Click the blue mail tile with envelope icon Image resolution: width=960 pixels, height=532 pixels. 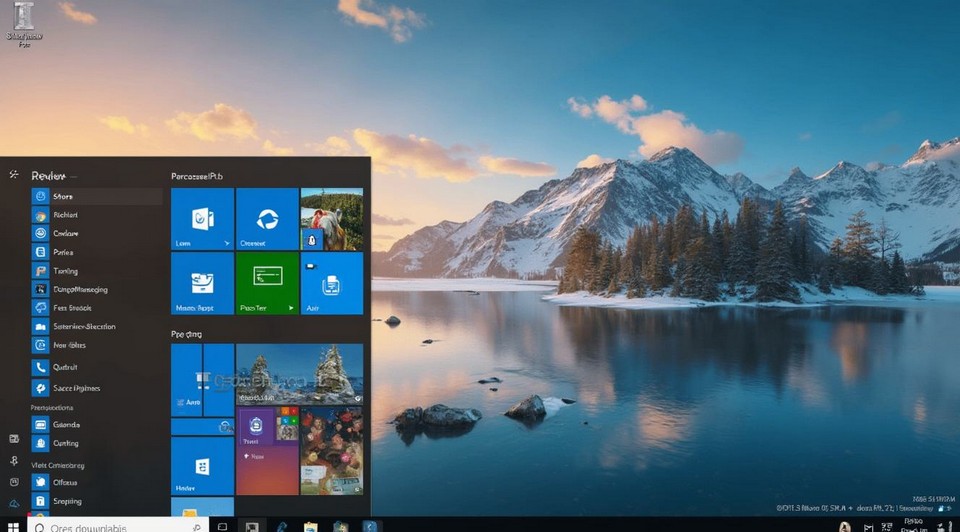point(202,284)
